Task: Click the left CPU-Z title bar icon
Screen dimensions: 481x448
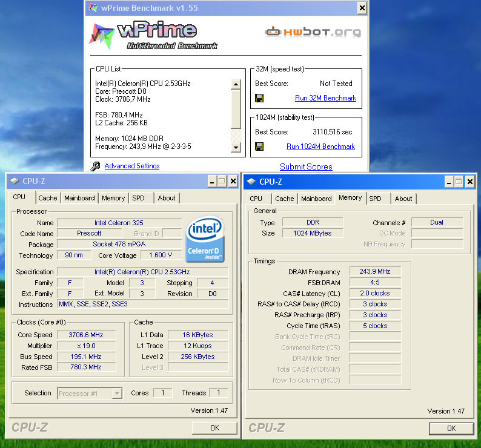Action: (15, 181)
